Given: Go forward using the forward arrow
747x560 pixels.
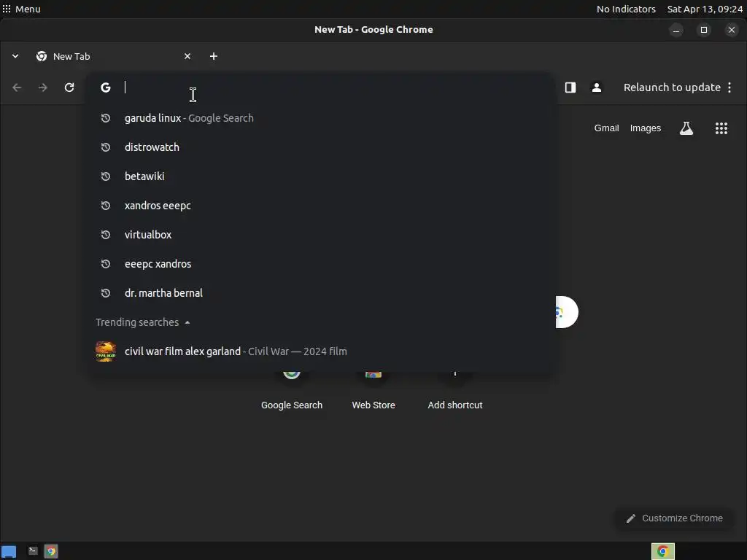Looking at the screenshot, I should point(43,87).
